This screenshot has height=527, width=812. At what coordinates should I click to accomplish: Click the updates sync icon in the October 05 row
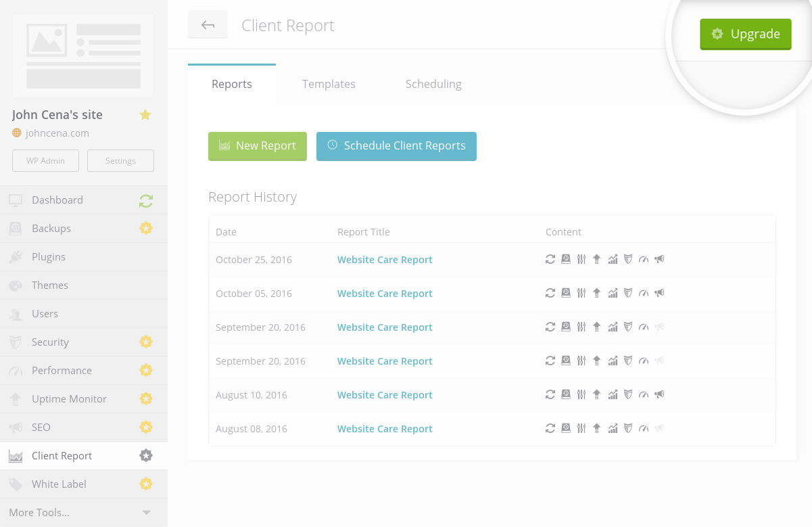click(550, 293)
